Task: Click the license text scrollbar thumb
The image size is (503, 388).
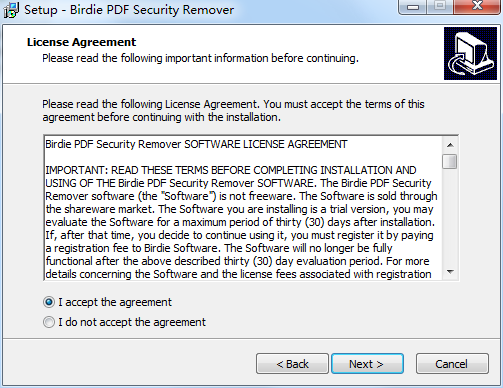Action: click(450, 162)
